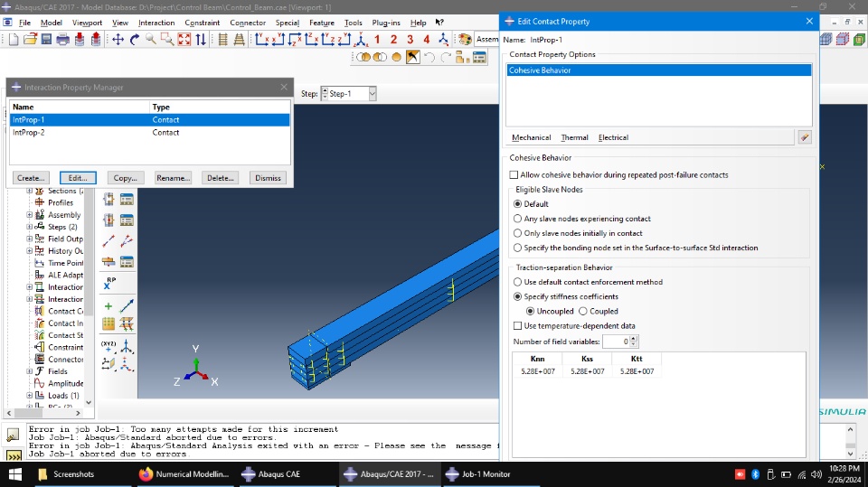Enable cohesive behavior during repeated post-failure contacts

coord(514,175)
